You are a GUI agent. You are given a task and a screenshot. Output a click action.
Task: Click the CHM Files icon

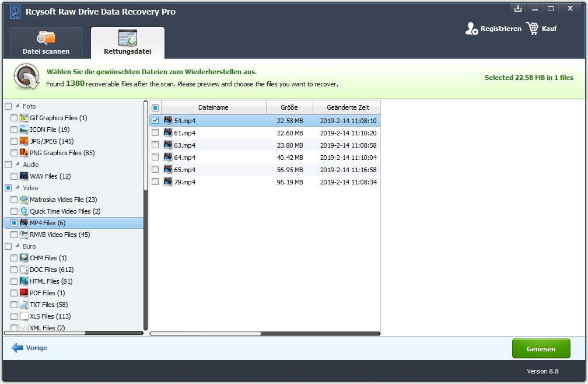click(x=24, y=257)
